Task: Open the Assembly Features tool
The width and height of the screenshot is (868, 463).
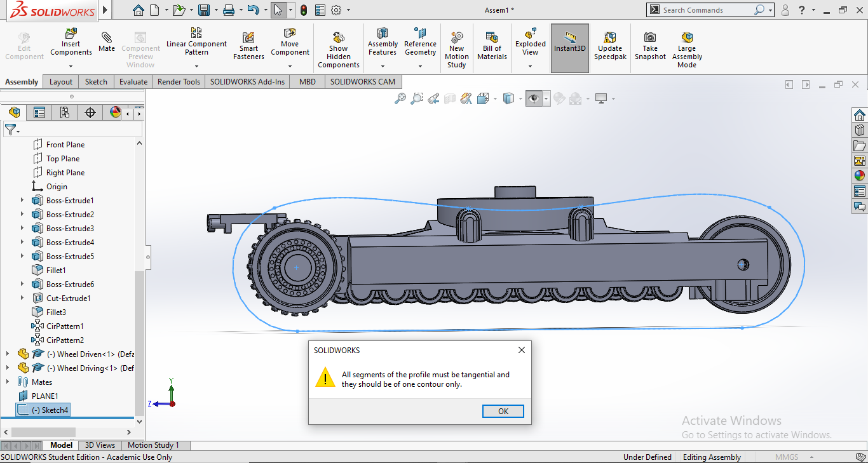Action: point(383,42)
